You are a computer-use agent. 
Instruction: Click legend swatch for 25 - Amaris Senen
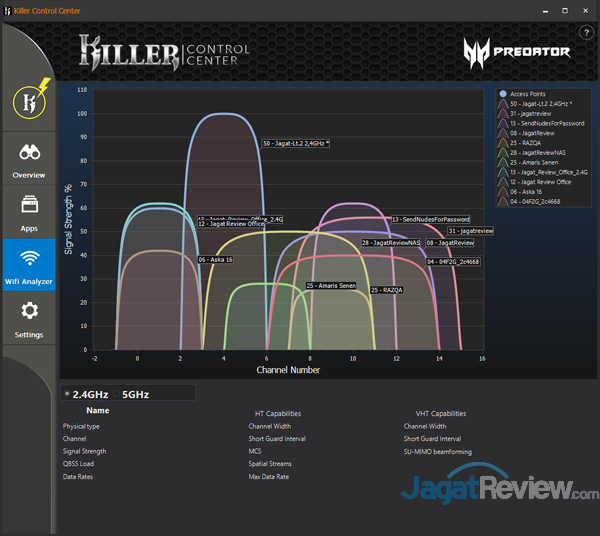click(503, 163)
